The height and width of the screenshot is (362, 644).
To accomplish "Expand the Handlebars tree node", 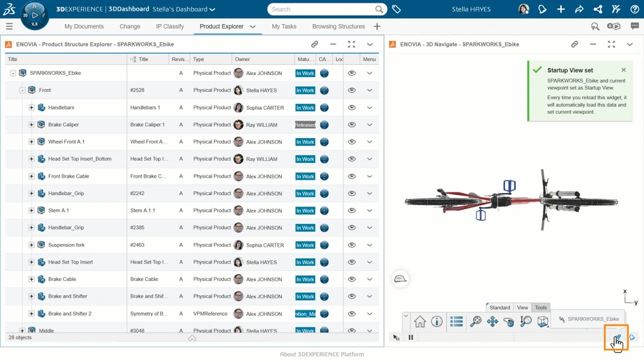I will tap(32, 107).
